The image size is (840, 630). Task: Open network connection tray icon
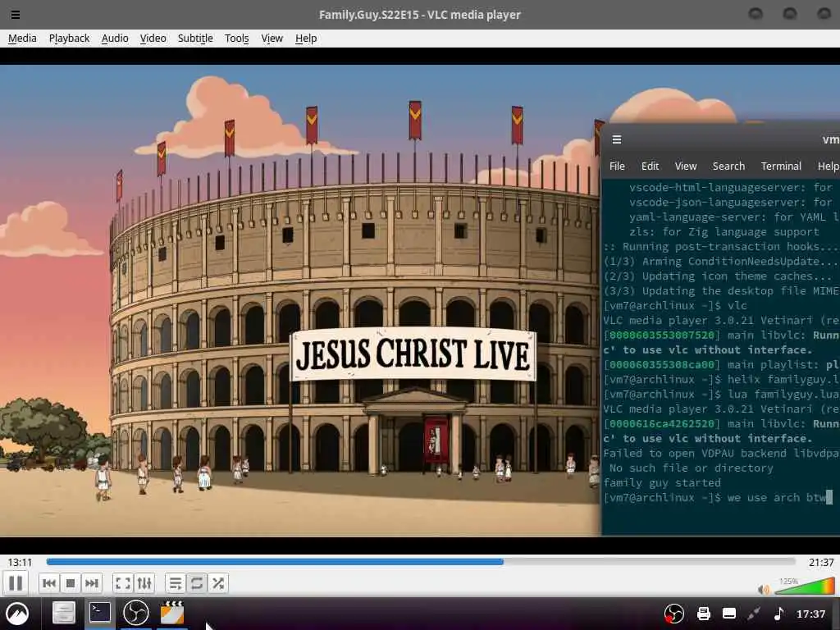click(754, 614)
